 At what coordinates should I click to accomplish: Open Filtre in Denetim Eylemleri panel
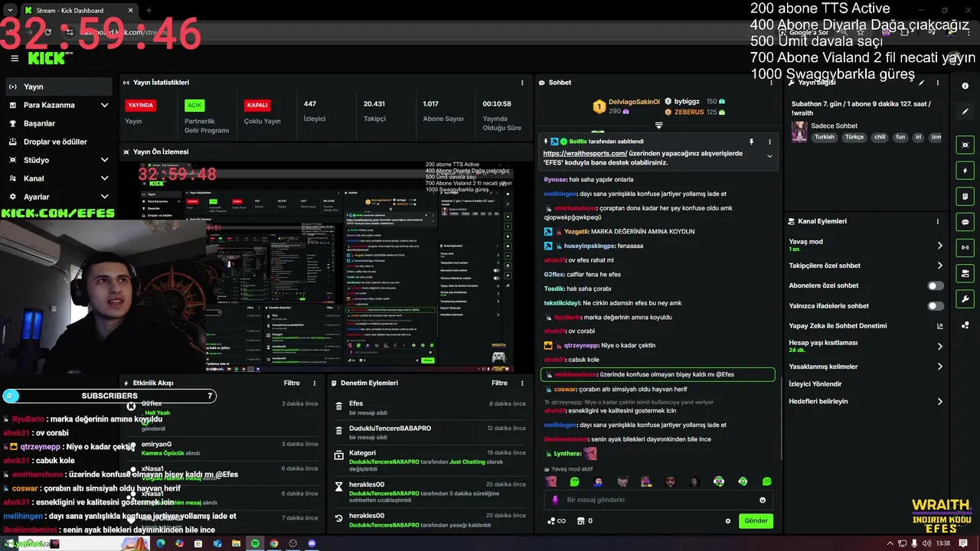click(x=499, y=383)
